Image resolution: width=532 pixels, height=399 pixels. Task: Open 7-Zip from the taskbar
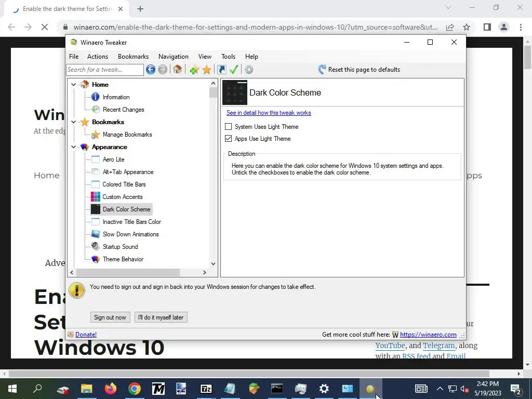[x=206, y=389]
